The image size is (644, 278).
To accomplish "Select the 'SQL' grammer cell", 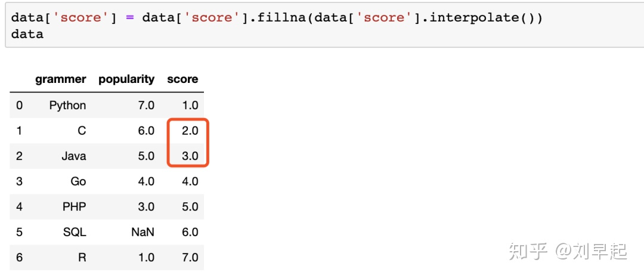I will click(x=75, y=232).
